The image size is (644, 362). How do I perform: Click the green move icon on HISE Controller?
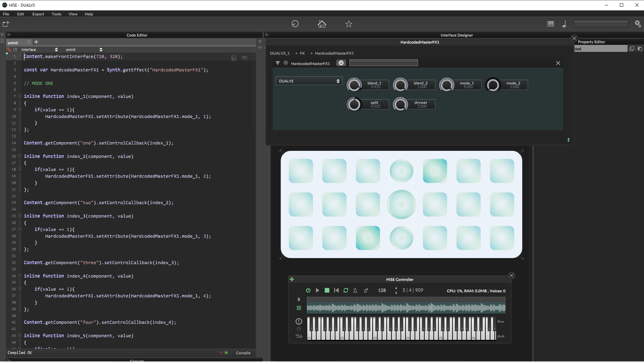[292, 279]
